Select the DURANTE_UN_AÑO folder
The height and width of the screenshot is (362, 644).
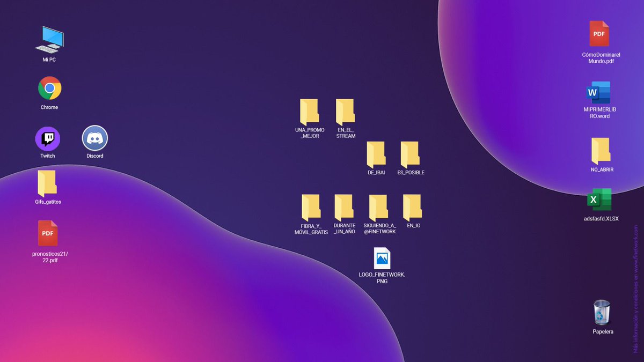[x=344, y=208]
